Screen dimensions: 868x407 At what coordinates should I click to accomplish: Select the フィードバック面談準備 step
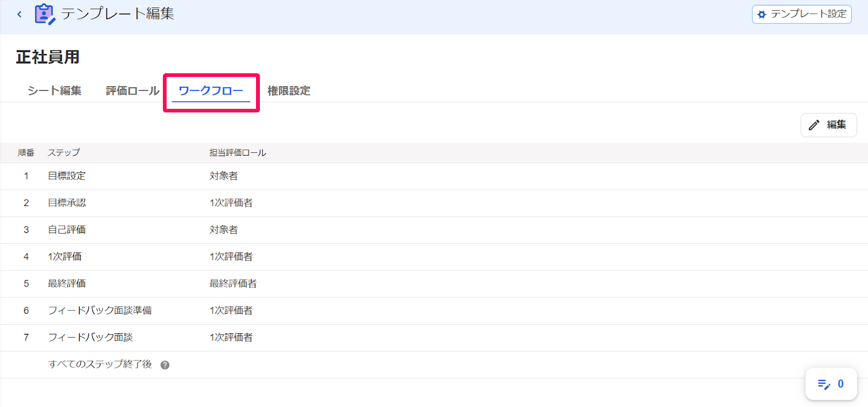coord(100,311)
